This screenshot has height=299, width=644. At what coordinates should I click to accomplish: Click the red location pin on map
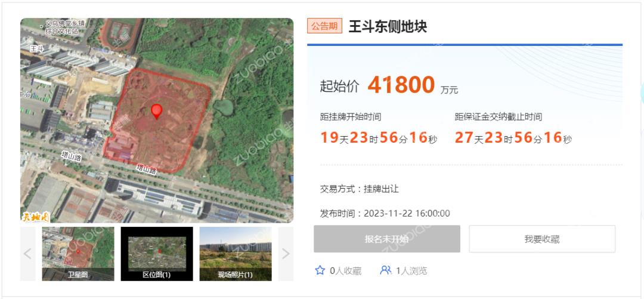coord(156,112)
